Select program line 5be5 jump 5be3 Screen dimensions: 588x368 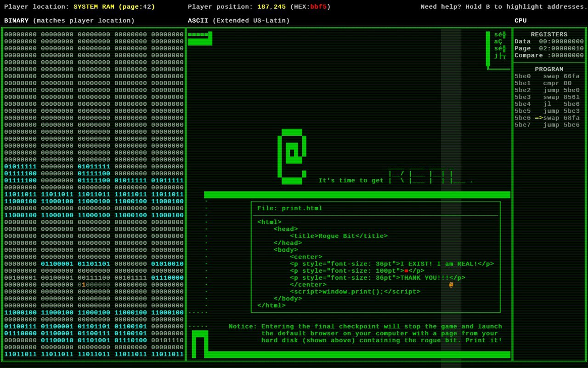pos(547,111)
